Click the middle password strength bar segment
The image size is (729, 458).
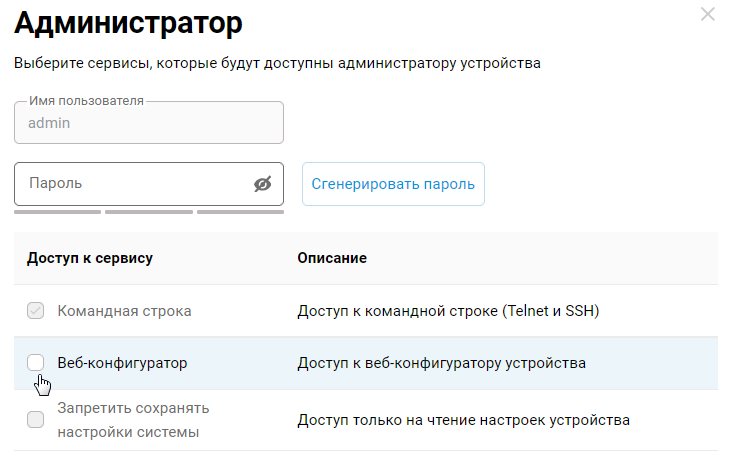pos(148,212)
